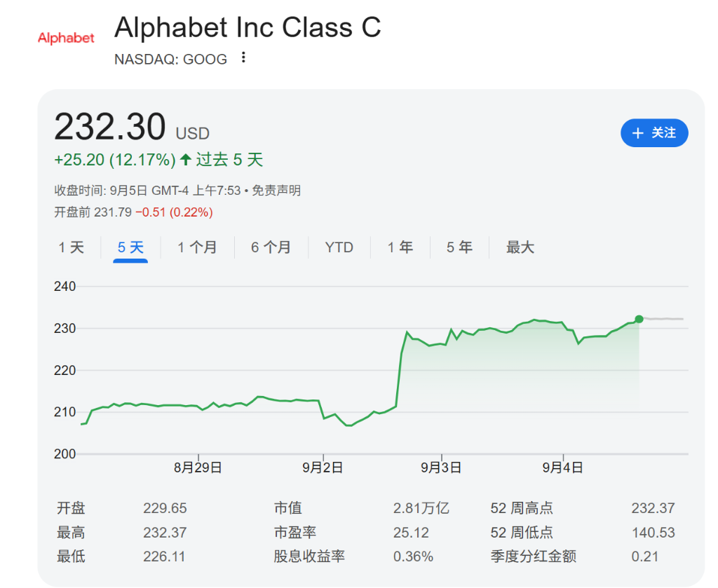Show the 1 个月 chart range

[197, 247]
